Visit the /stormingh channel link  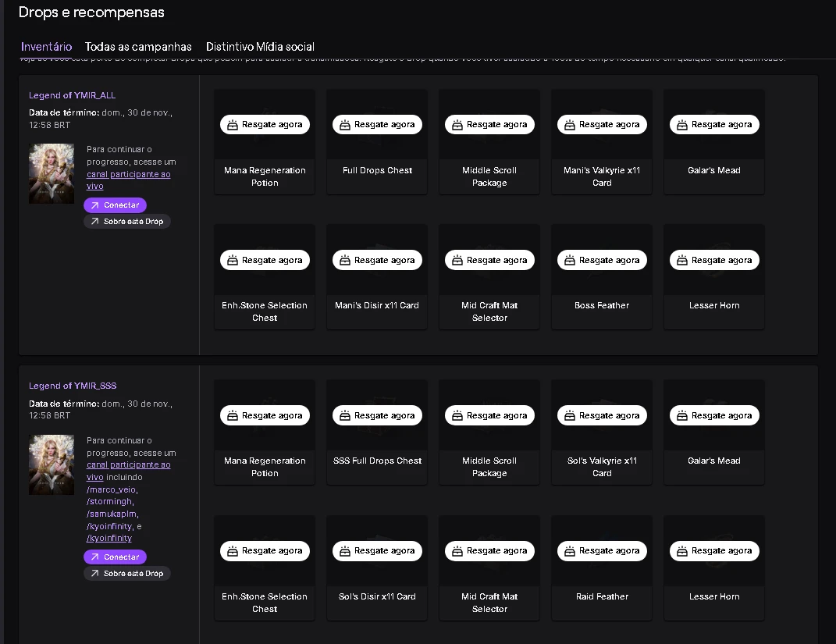click(x=109, y=502)
